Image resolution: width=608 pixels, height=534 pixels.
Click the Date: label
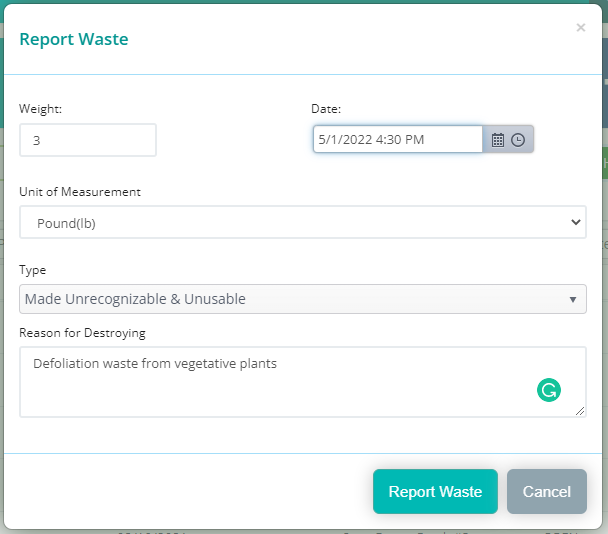326,109
